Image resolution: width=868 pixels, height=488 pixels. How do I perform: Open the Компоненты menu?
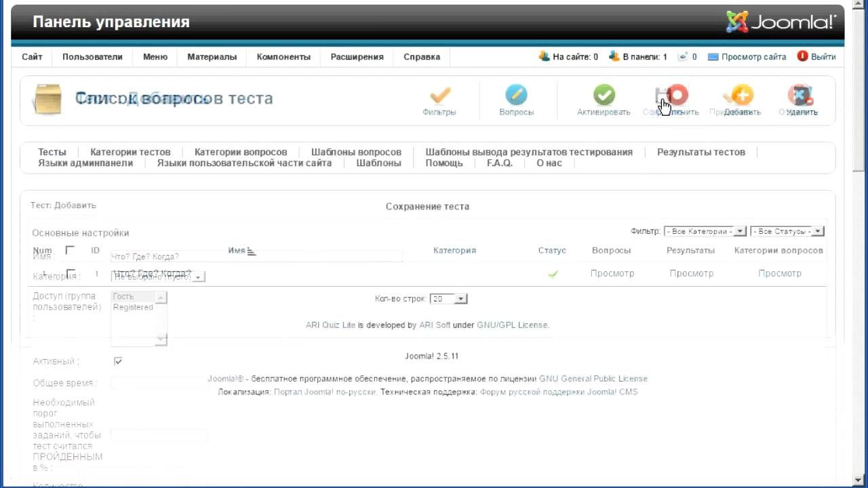283,57
